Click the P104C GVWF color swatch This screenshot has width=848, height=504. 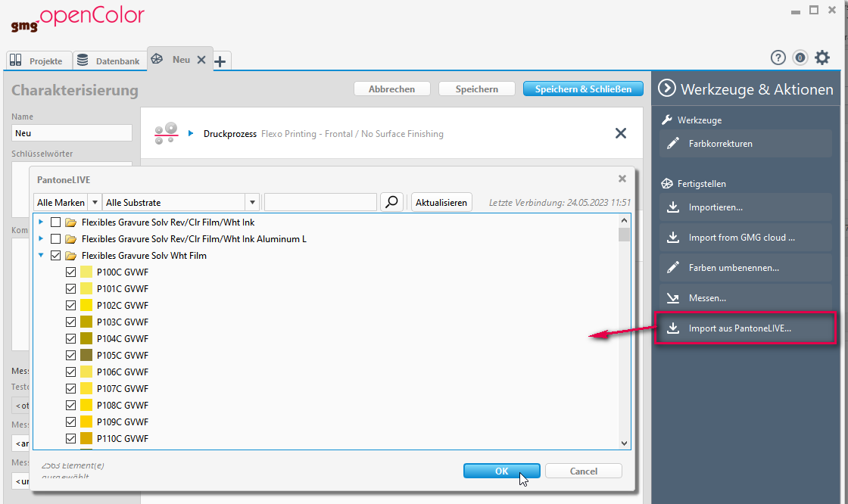click(x=86, y=338)
